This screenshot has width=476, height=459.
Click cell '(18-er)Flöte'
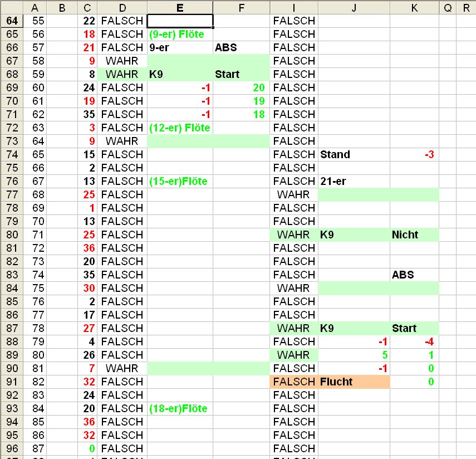tap(179, 408)
